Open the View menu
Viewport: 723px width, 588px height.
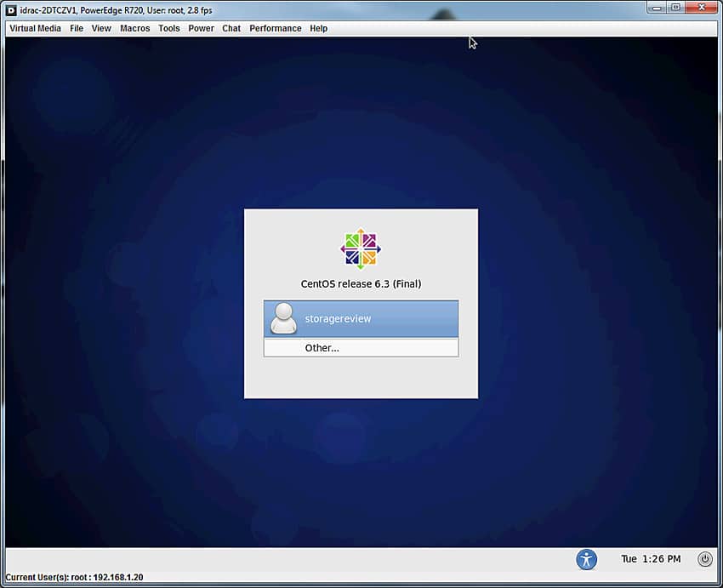click(x=101, y=28)
